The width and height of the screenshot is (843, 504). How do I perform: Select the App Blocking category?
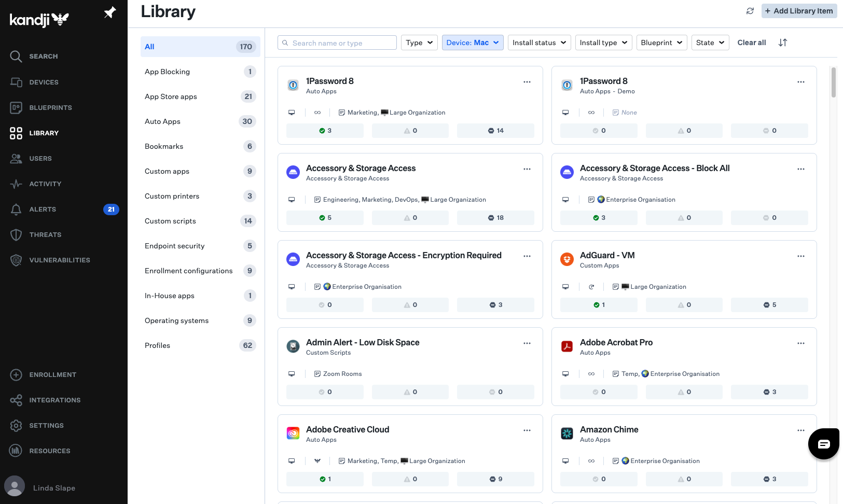200,72
